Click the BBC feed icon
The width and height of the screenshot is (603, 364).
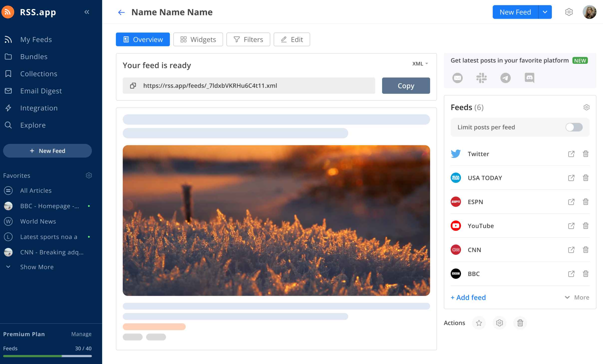[x=456, y=274]
